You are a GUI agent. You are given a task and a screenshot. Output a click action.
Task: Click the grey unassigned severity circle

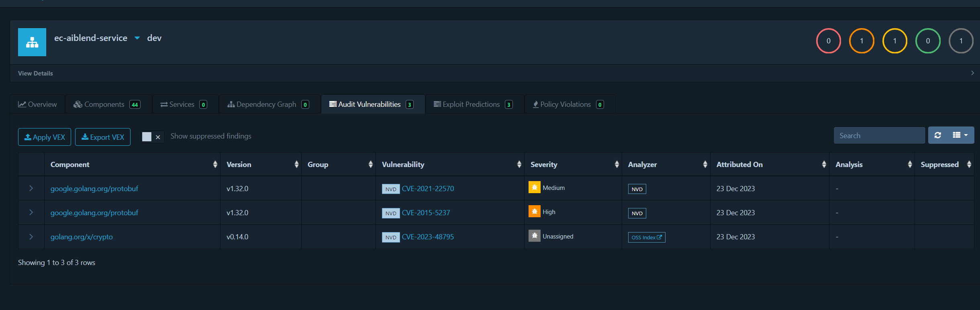961,41
